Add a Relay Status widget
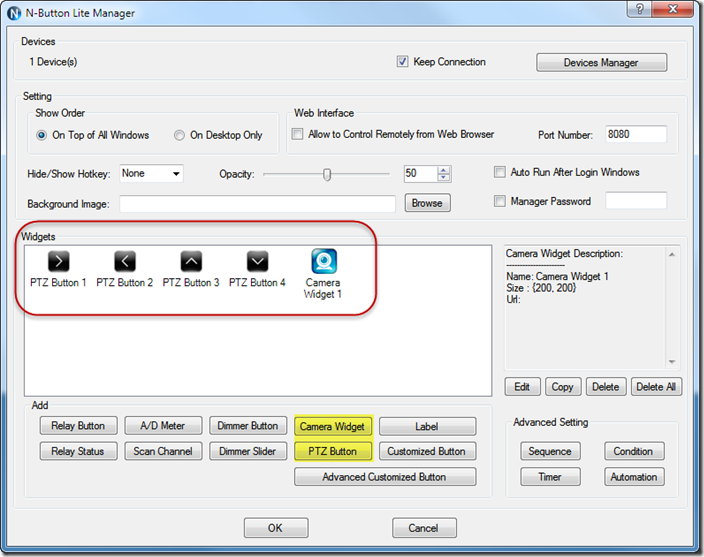Viewport: 704px width, 557px height. tap(78, 452)
